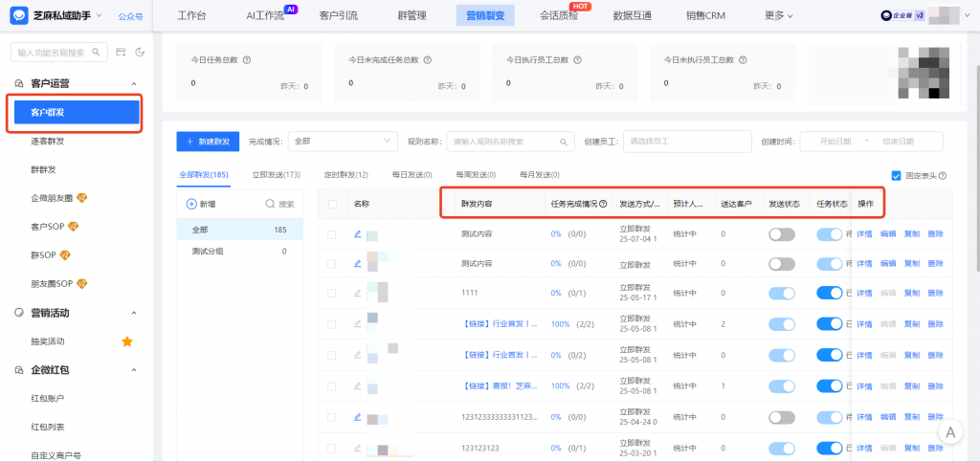
Task: Toggle 任务状态 switch in the 【链接】喜报 row
Action: (830, 385)
